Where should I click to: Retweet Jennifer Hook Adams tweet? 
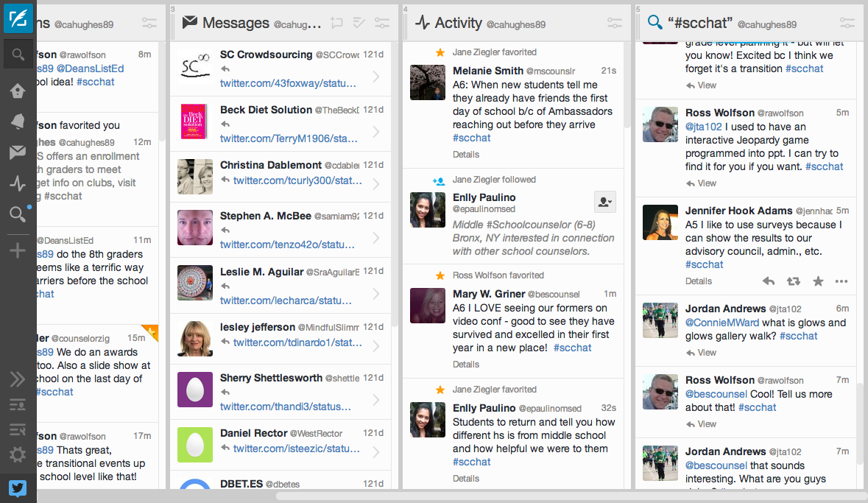tap(793, 281)
